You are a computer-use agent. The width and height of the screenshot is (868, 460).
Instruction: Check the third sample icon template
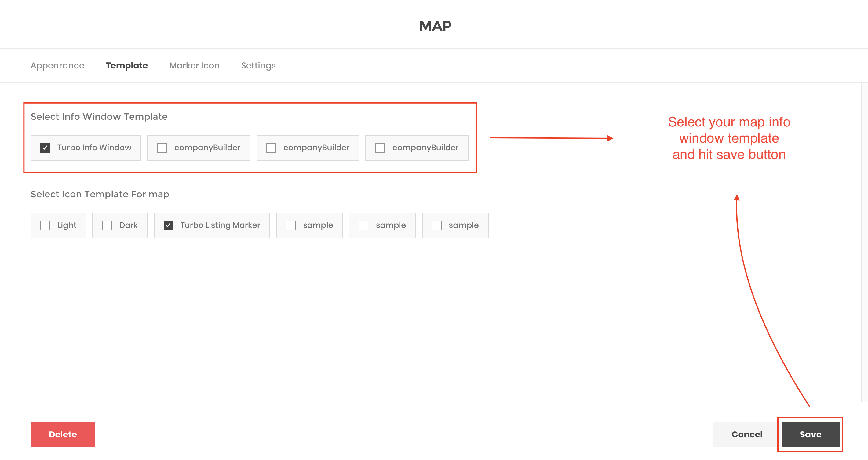click(x=436, y=225)
